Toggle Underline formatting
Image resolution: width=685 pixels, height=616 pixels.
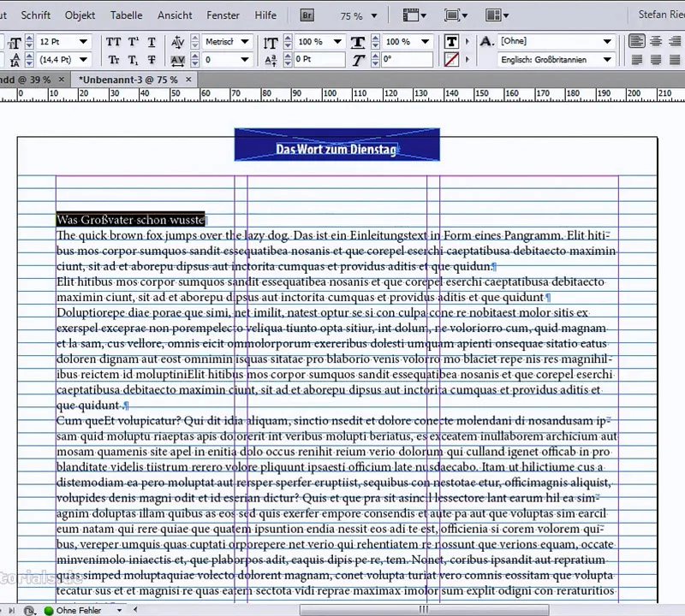pyautogui.click(x=152, y=42)
